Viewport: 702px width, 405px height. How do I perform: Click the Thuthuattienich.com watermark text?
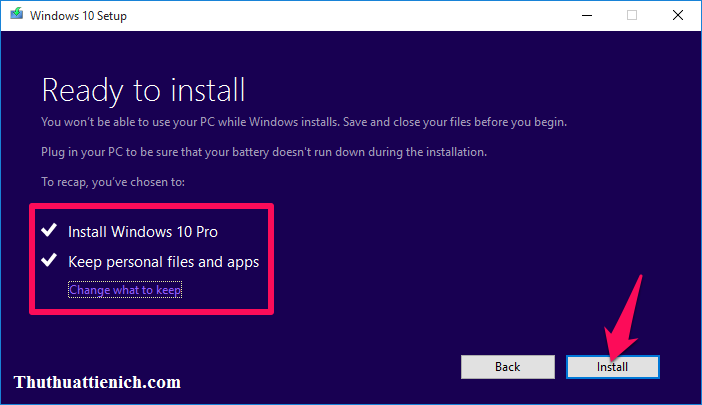pos(97,382)
